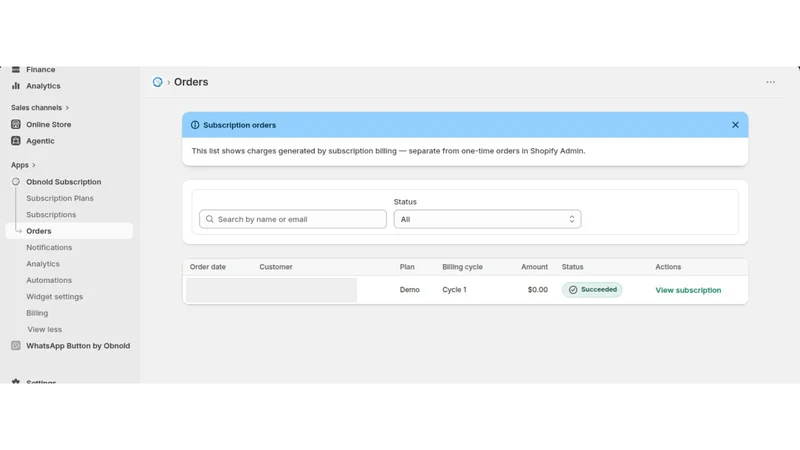Click the Customer column header
Screen dimensions: 800x450
click(x=276, y=267)
